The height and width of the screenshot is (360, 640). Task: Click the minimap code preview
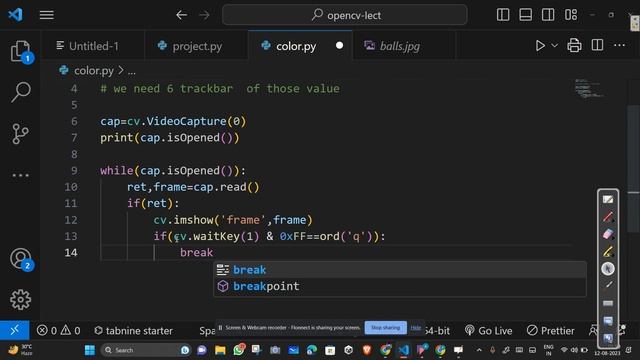[589, 88]
